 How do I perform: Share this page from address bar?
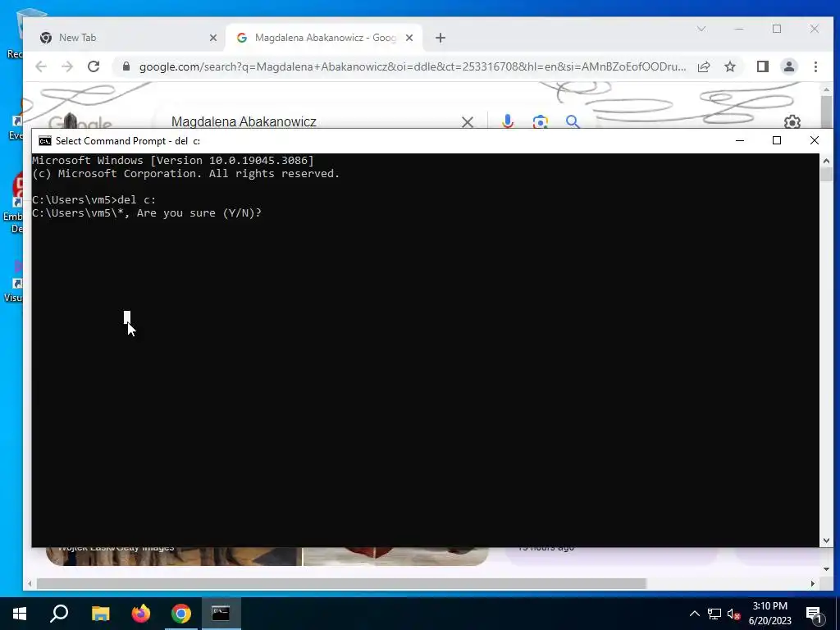pyautogui.click(x=704, y=66)
